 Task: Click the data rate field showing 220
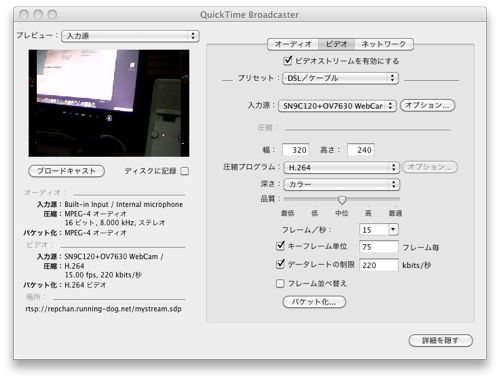click(x=379, y=265)
